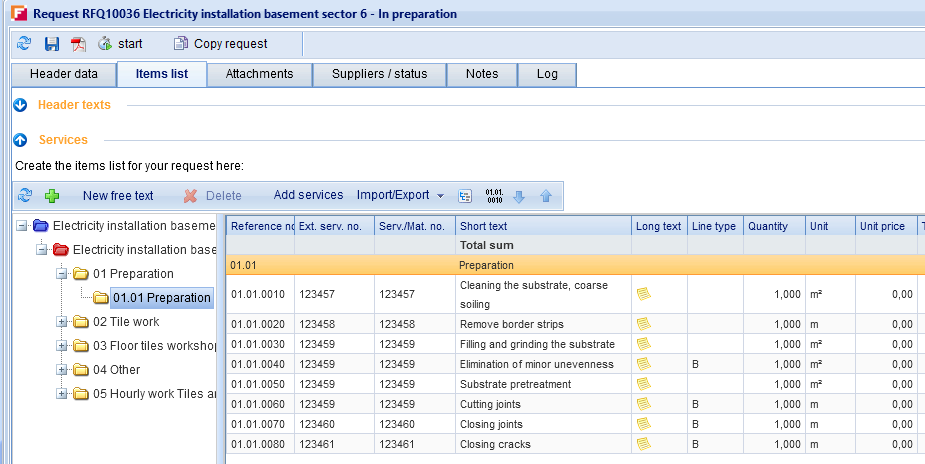925x464 pixels.
Task: Refresh the request using top toolbar icon
Action: point(24,44)
